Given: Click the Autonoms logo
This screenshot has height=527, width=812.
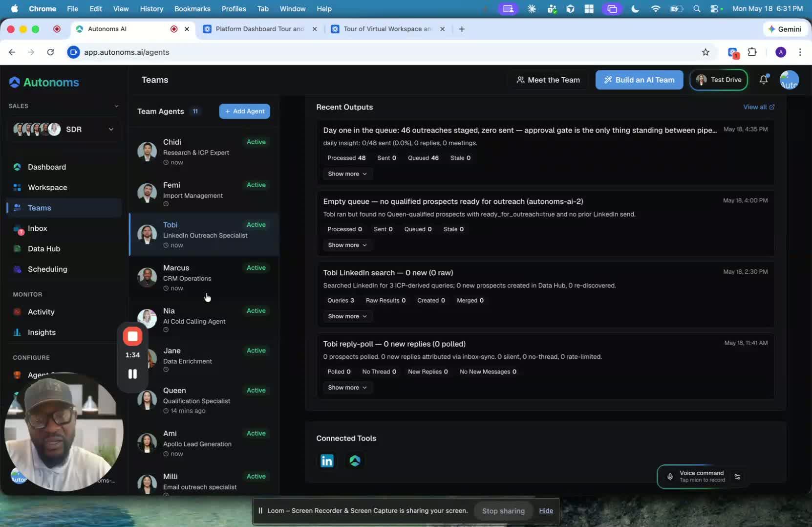Looking at the screenshot, I should pyautogui.click(x=44, y=82).
